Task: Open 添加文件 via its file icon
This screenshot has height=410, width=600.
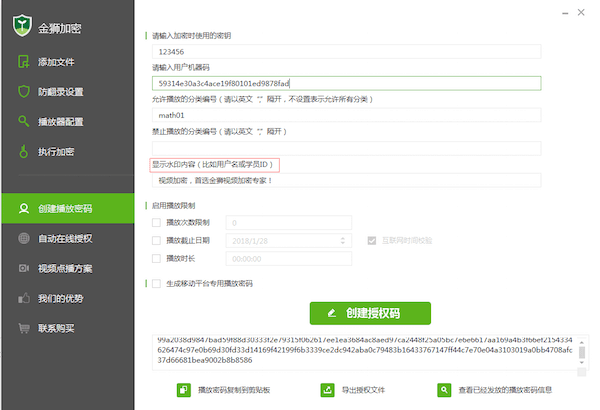Action: (x=24, y=62)
